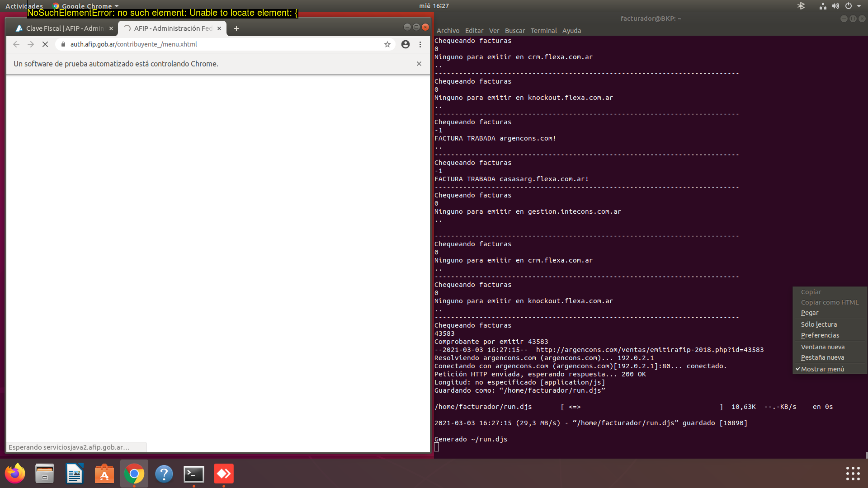Open Preferencias from the context menu
The width and height of the screenshot is (868, 488).
tap(830, 335)
